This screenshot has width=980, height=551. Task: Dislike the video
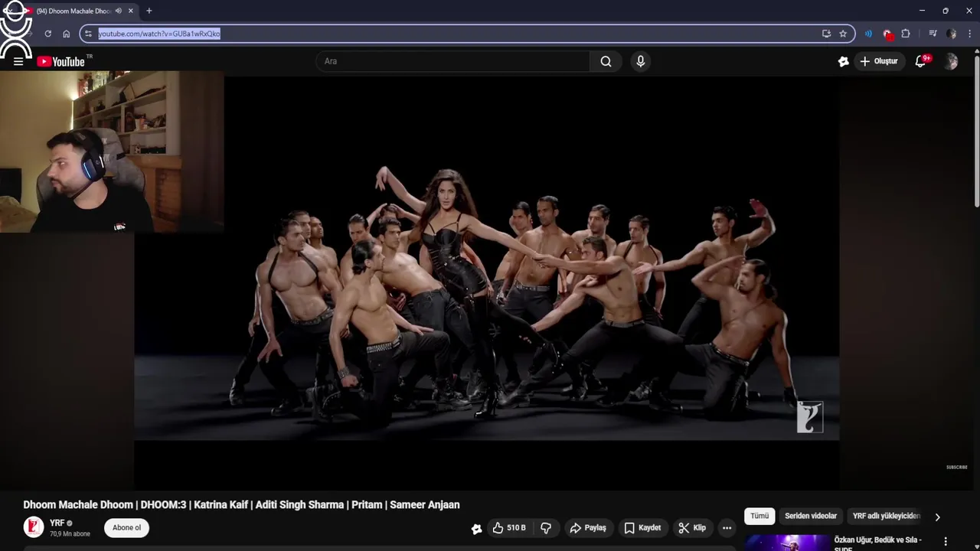click(546, 528)
